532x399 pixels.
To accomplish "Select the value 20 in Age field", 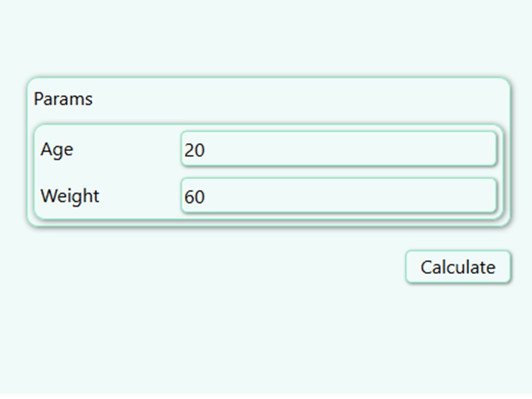I will (x=196, y=150).
